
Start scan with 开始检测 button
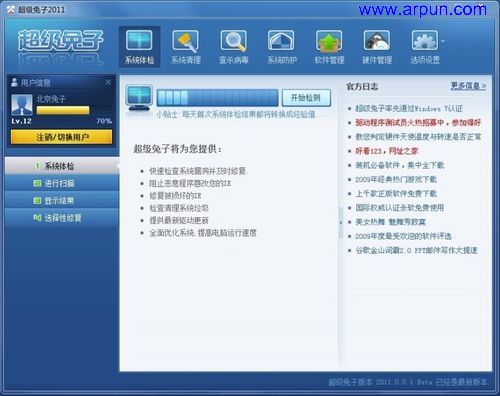[306, 98]
